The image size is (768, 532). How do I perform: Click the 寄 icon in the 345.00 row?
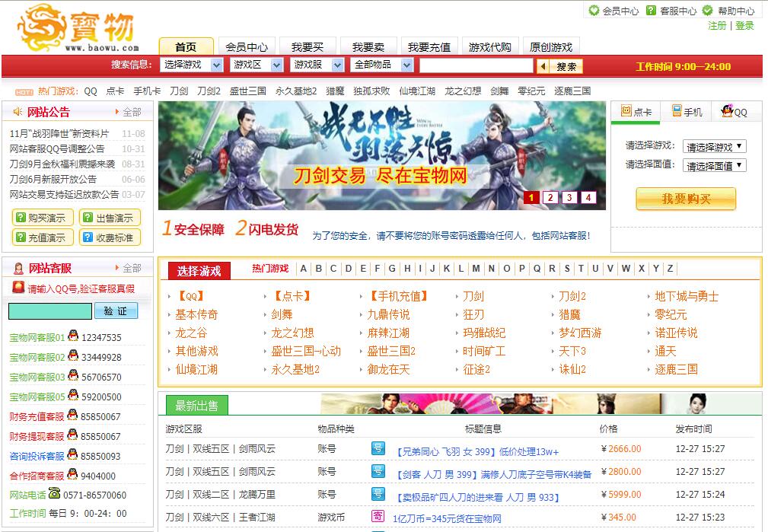coord(378,516)
